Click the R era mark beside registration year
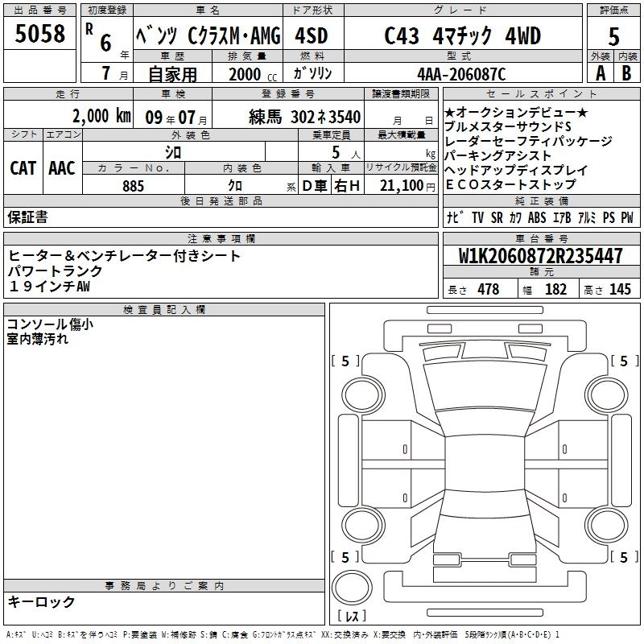 point(89,27)
